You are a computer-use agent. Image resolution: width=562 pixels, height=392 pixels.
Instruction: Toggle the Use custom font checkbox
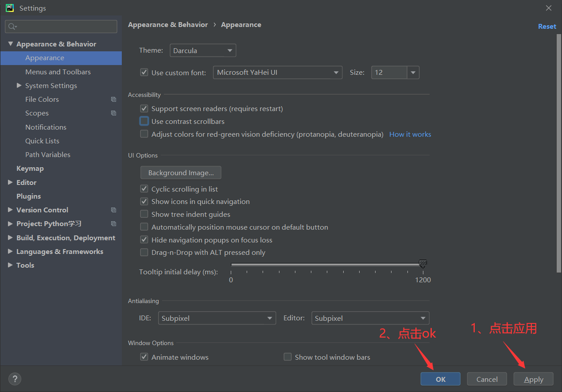tap(144, 72)
